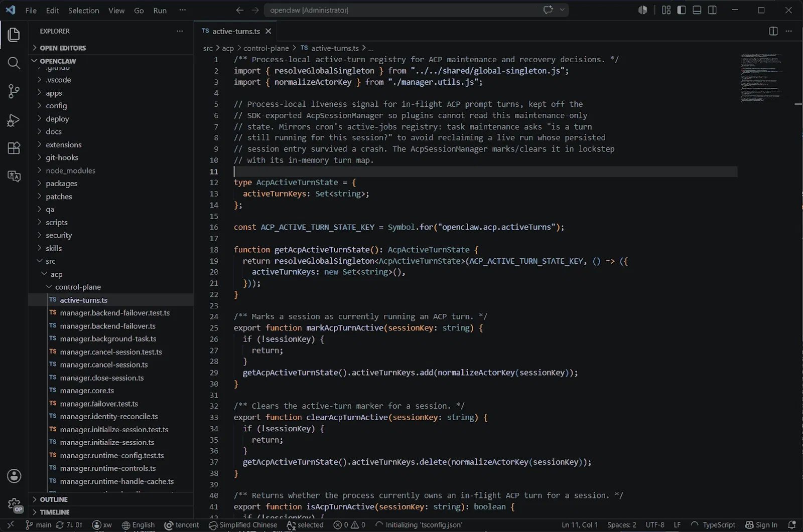Click the Copilot status icon in title bar
The width and height of the screenshot is (803, 532).
click(642, 10)
